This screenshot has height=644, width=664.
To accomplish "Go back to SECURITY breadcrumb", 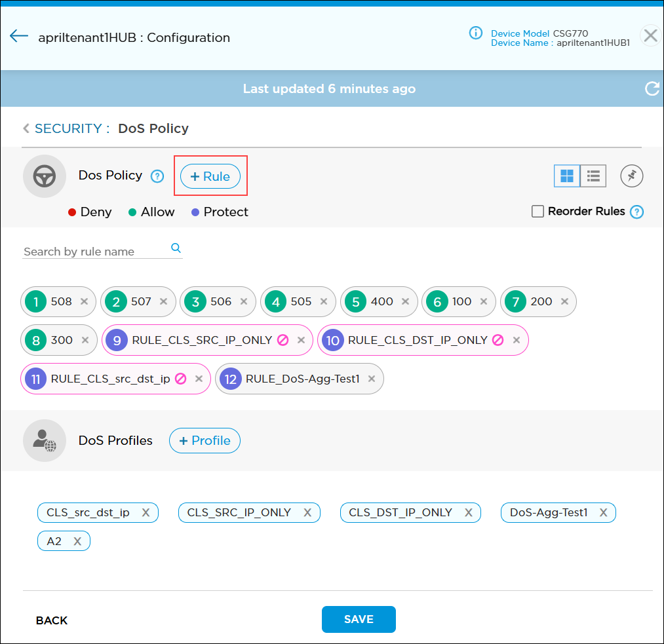I will pos(71,128).
